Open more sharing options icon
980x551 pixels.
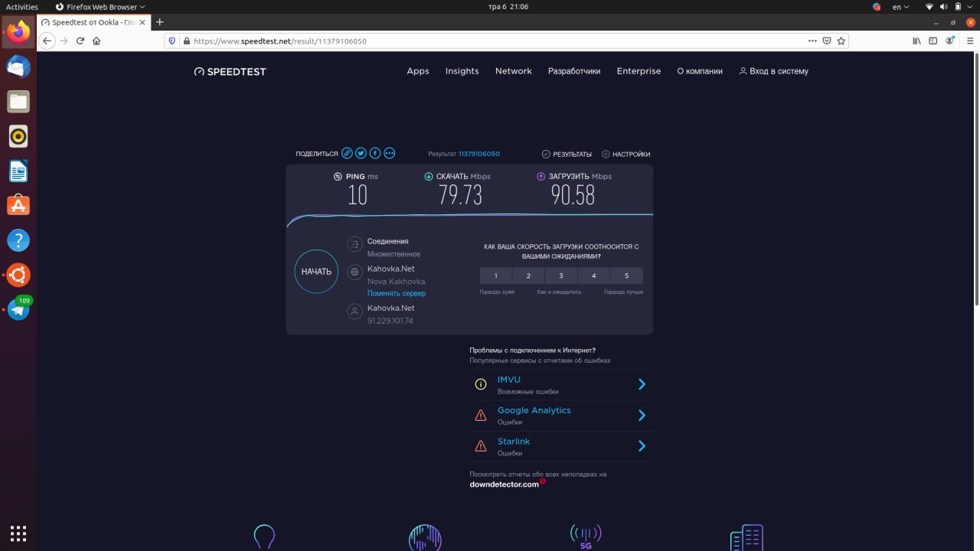coord(389,153)
